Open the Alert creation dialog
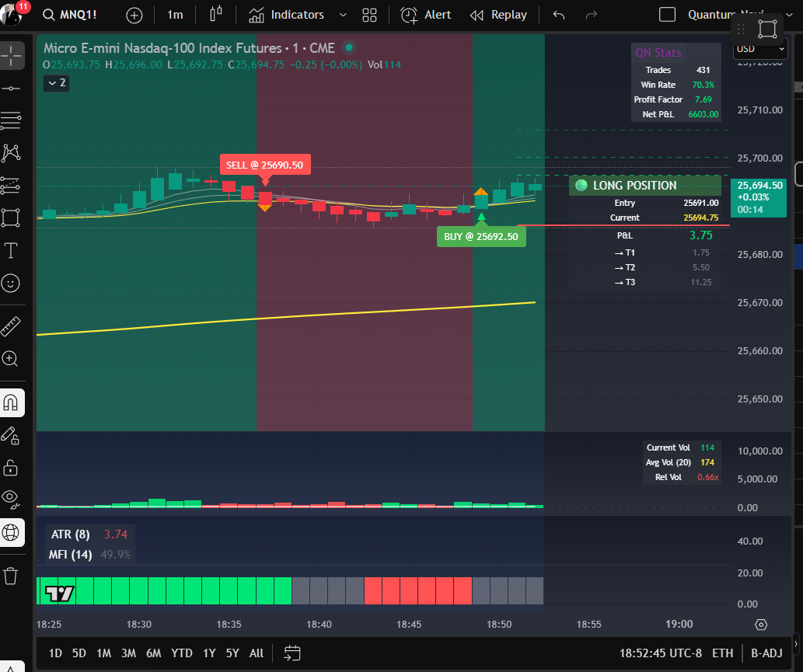Image resolution: width=803 pixels, height=672 pixels. [425, 14]
